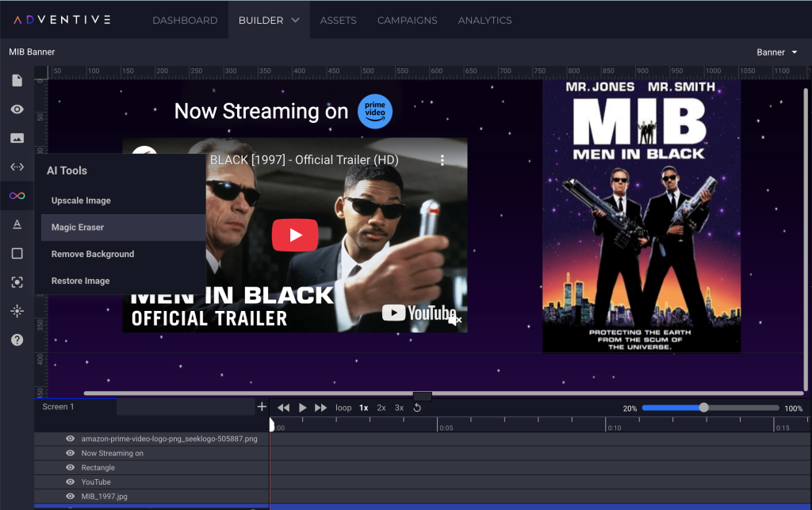Choose Restore Image from AI Tools
The height and width of the screenshot is (510, 812).
coord(123,281)
